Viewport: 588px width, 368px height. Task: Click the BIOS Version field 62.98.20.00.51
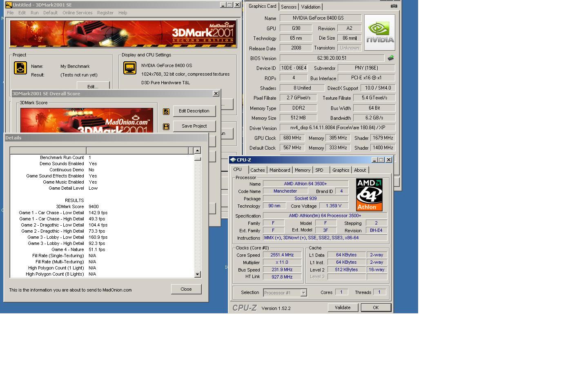(x=332, y=58)
